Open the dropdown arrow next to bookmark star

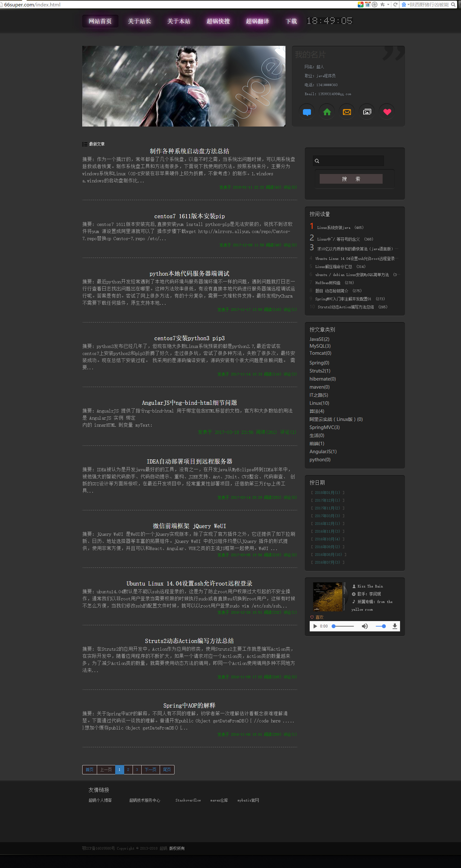point(388,5)
